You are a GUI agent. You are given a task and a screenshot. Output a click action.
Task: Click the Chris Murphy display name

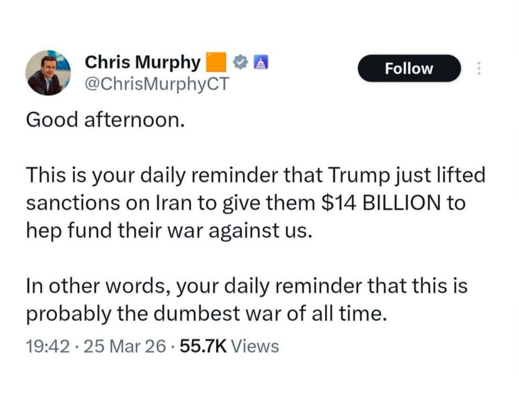pos(143,62)
